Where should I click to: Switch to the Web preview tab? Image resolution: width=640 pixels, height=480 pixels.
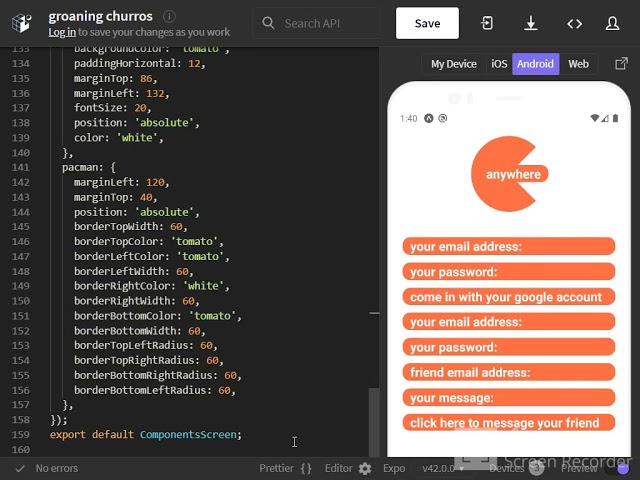tap(578, 64)
